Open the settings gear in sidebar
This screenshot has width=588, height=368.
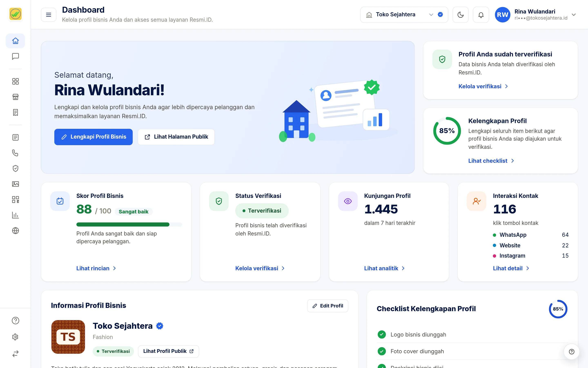point(15,337)
